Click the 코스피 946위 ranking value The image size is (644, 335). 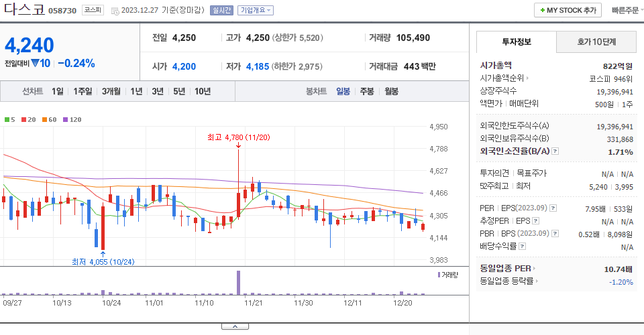tap(610, 79)
